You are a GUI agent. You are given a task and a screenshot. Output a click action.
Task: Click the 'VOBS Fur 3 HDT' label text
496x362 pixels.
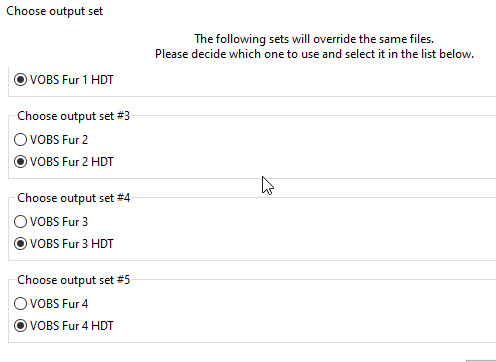click(72, 244)
